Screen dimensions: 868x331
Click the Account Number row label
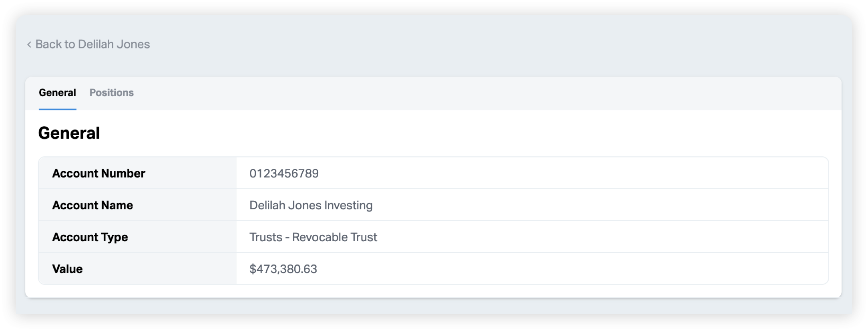pyautogui.click(x=98, y=174)
